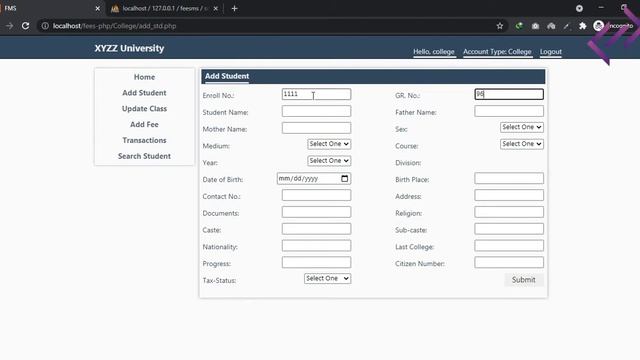Open Search Student in sidebar
This screenshot has width=640, height=360.
(x=144, y=156)
